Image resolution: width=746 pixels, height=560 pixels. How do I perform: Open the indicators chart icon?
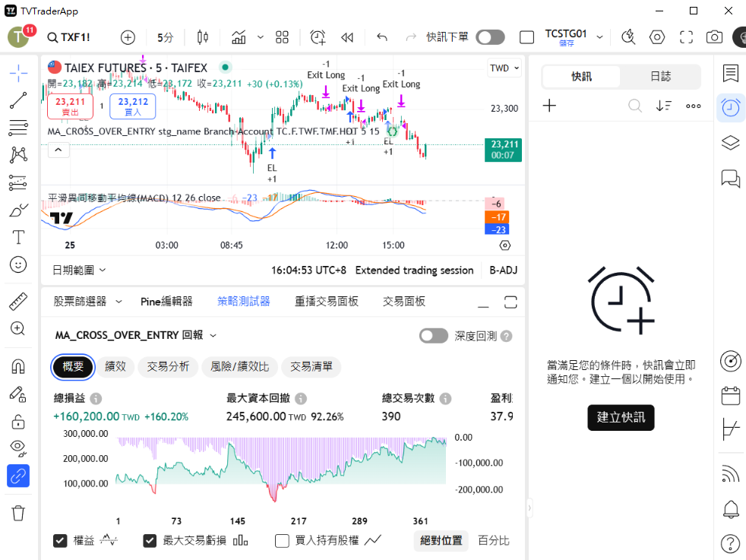click(239, 37)
